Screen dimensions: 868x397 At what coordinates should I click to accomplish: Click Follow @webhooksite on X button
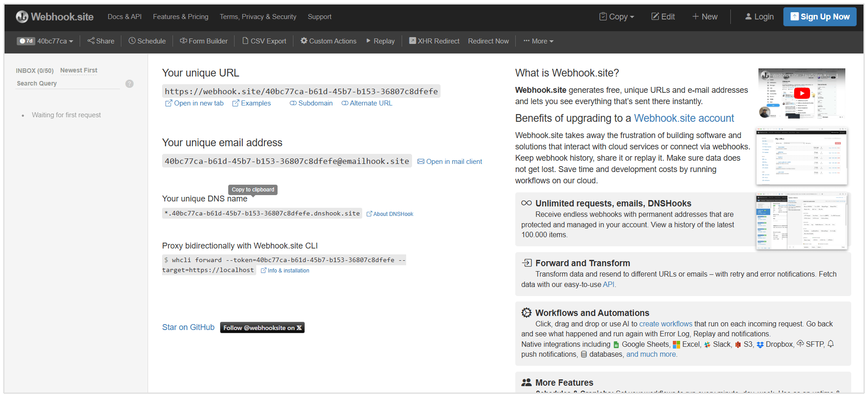[262, 328]
